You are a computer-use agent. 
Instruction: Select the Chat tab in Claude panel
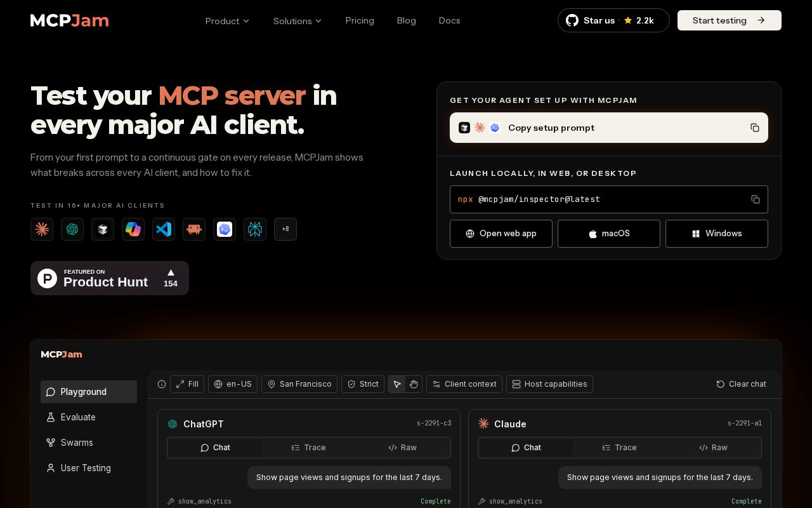526,448
